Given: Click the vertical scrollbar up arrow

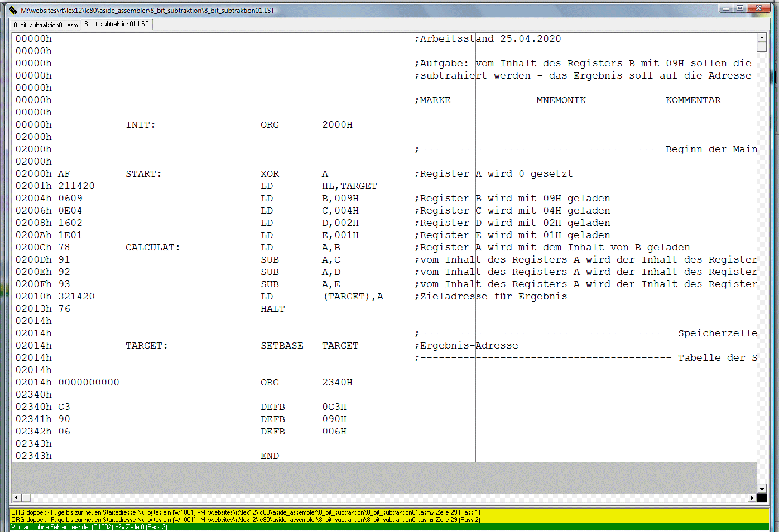Looking at the screenshot, I should pyautogui.click(x=762, y=37).
